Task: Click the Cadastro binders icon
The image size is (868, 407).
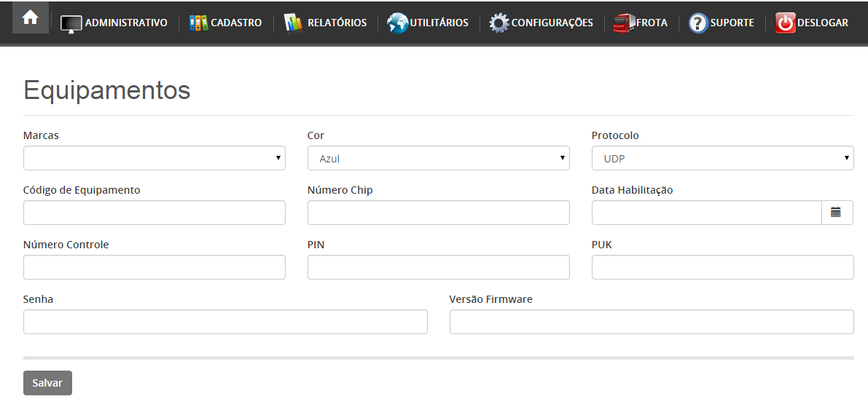Action: [x=199, y=23]
